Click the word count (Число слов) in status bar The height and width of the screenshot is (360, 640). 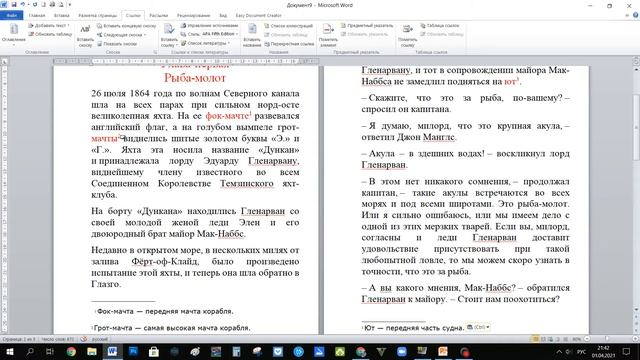pos(58,339)
